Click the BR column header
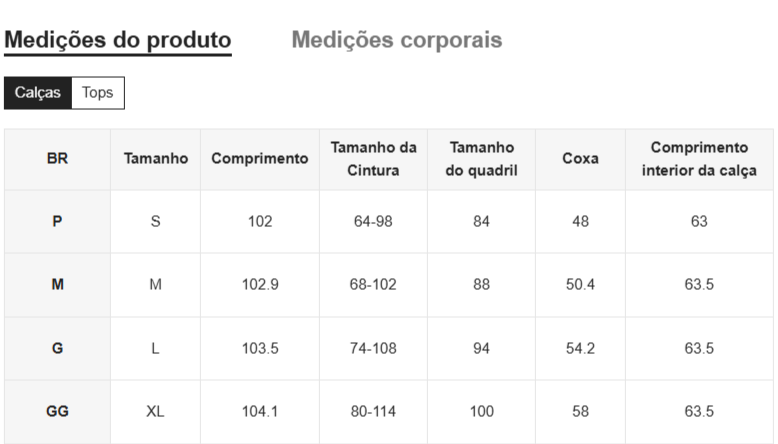Viewport: 778px width, 444px height. click(57, 158)
